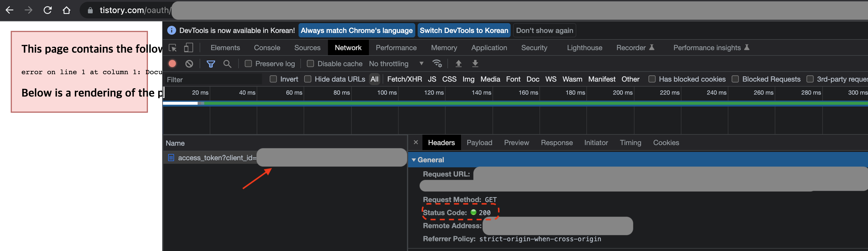
Task: Export HAR file with download arrow
Action: click(x=475, y=63)
